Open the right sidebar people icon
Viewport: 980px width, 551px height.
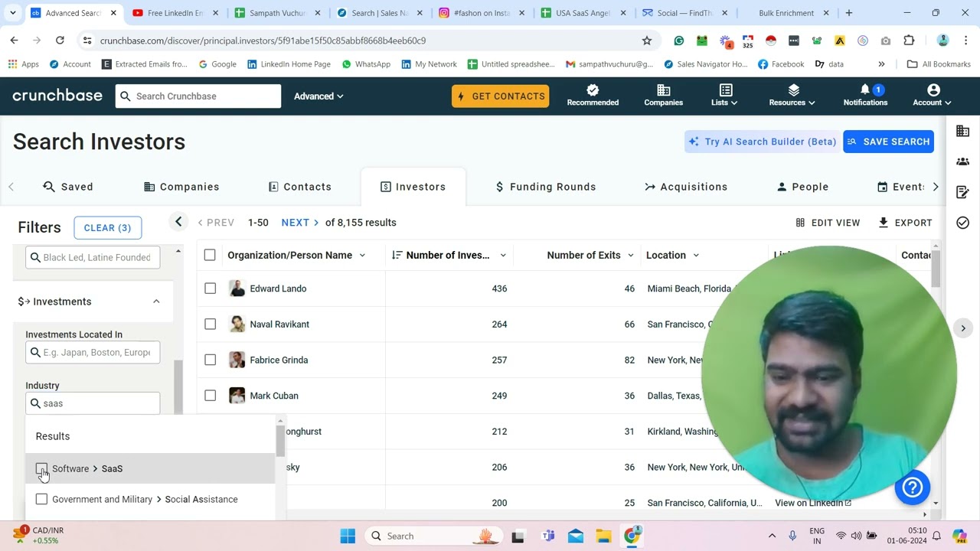click(963, 161)
